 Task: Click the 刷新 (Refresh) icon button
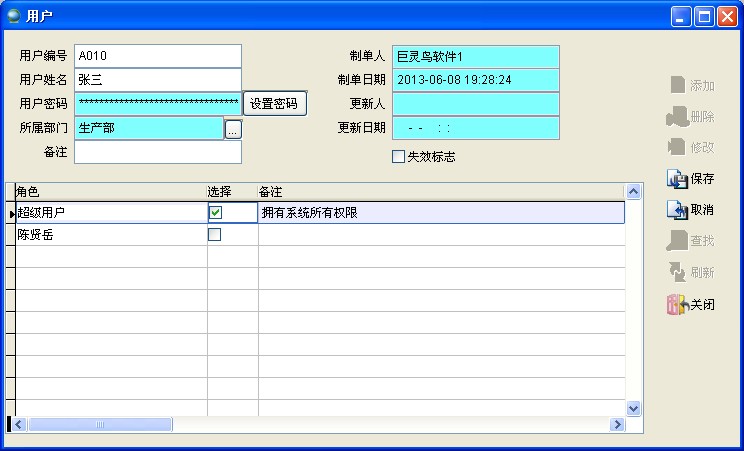(x=691, y=272)
